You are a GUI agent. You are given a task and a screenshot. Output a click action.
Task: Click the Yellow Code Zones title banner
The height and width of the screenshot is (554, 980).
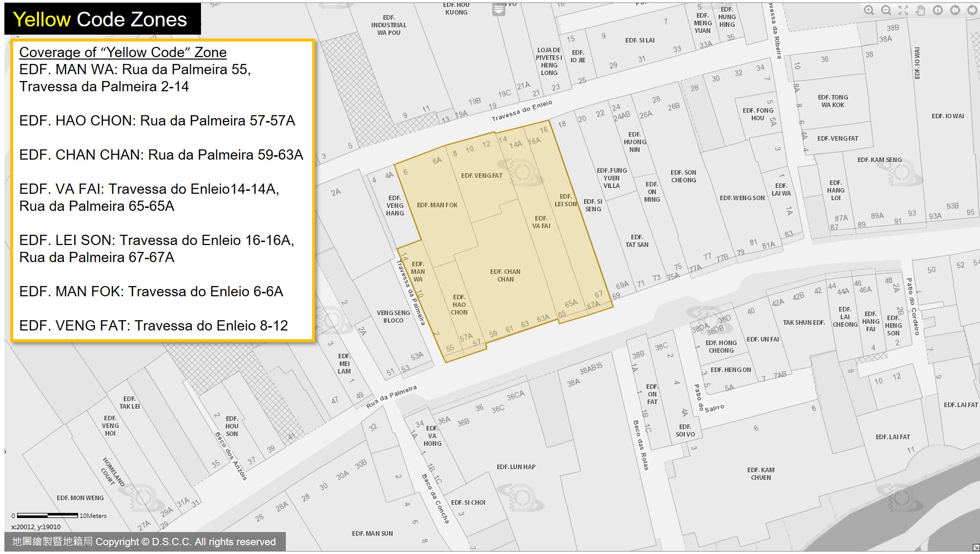point(100,20)
